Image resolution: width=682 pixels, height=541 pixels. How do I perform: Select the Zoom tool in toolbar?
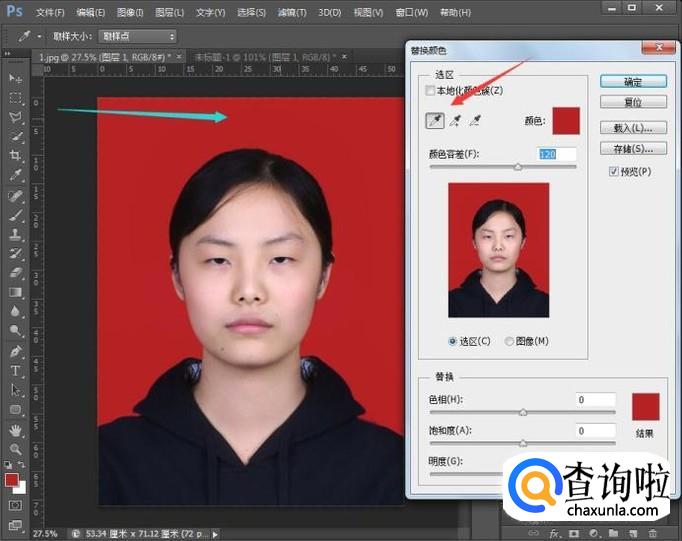(16, 449)
